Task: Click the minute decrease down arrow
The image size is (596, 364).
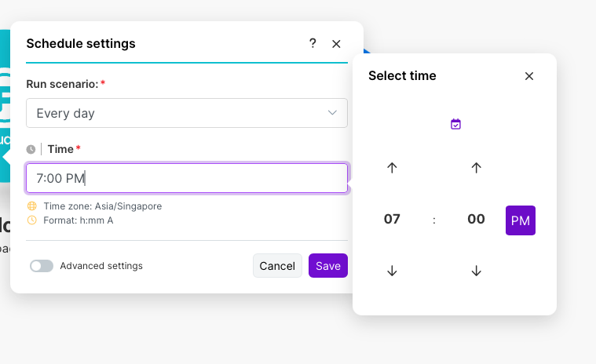Action: [x=476, y=271]
